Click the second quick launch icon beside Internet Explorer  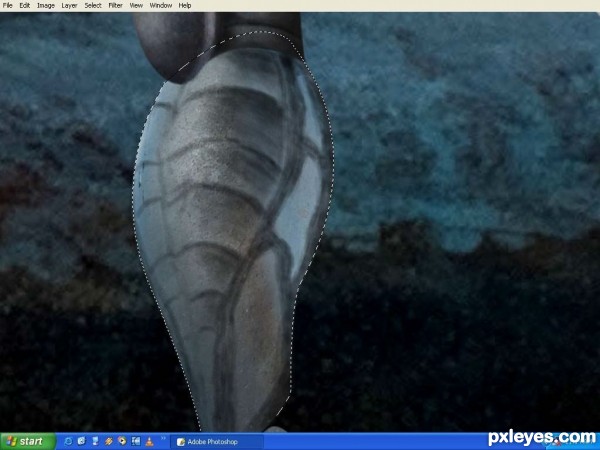click(81, 441)
